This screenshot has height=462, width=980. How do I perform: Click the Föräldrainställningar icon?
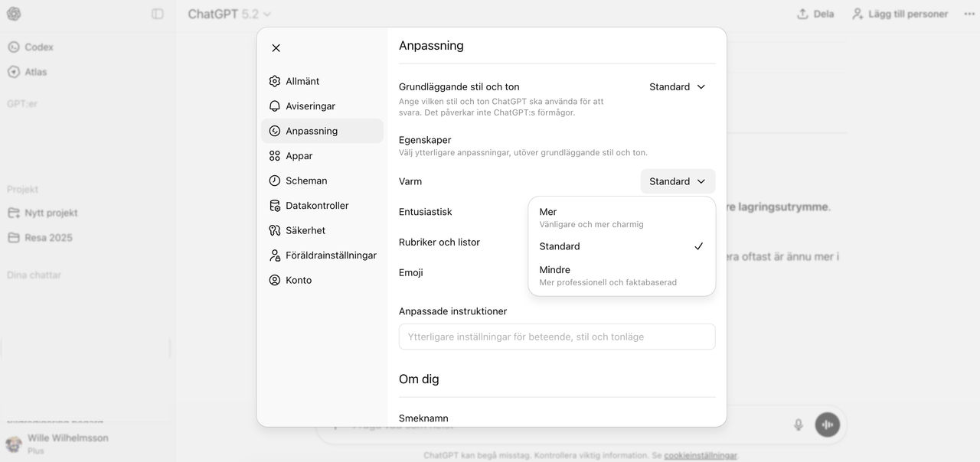pos(275,255)
